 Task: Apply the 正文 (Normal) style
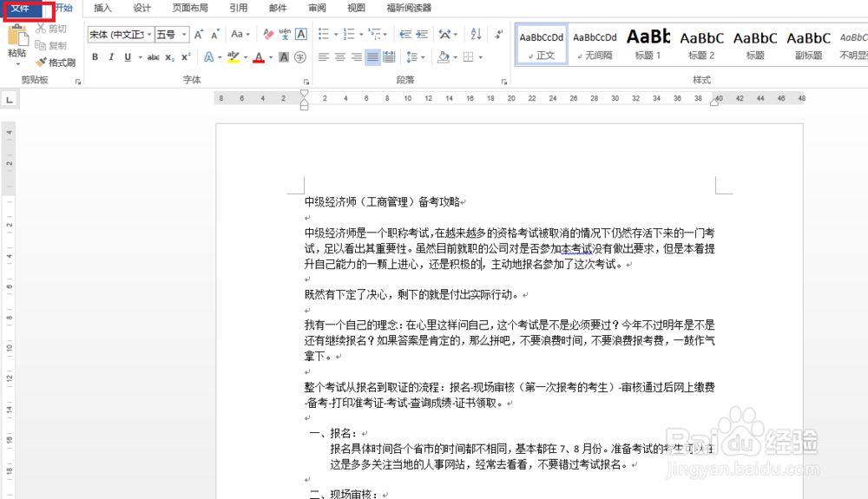click(x=542, y=44)
